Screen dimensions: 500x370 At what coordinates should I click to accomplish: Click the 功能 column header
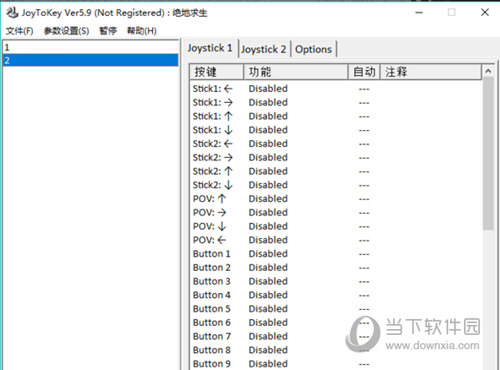[x=296, y=72]
